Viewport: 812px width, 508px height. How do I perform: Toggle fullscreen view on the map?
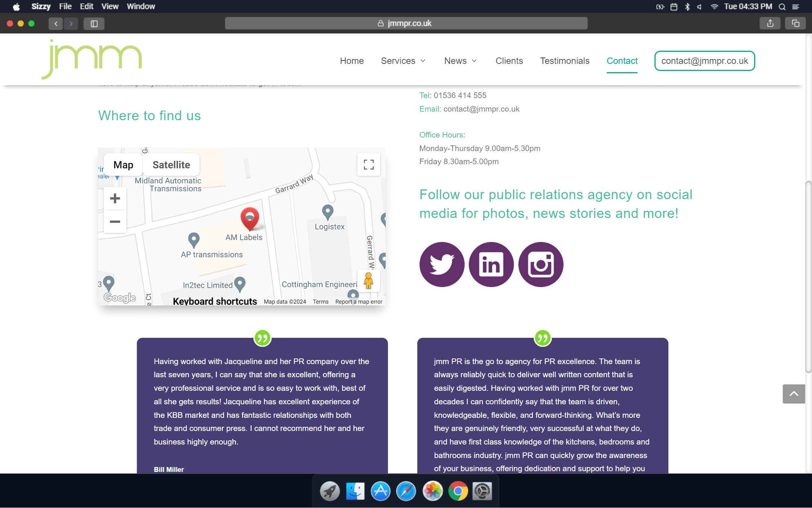(368, 165)
